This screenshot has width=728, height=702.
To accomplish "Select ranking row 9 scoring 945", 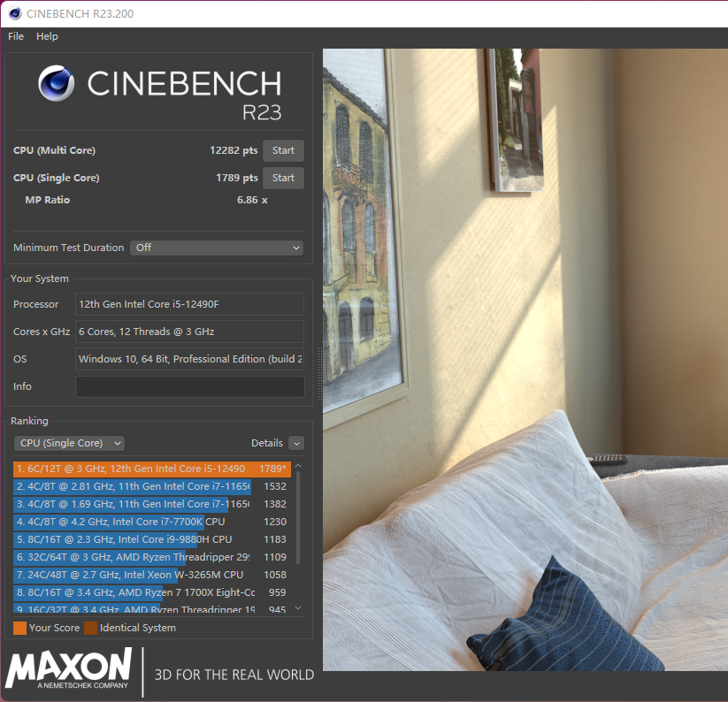I will 152,608.
